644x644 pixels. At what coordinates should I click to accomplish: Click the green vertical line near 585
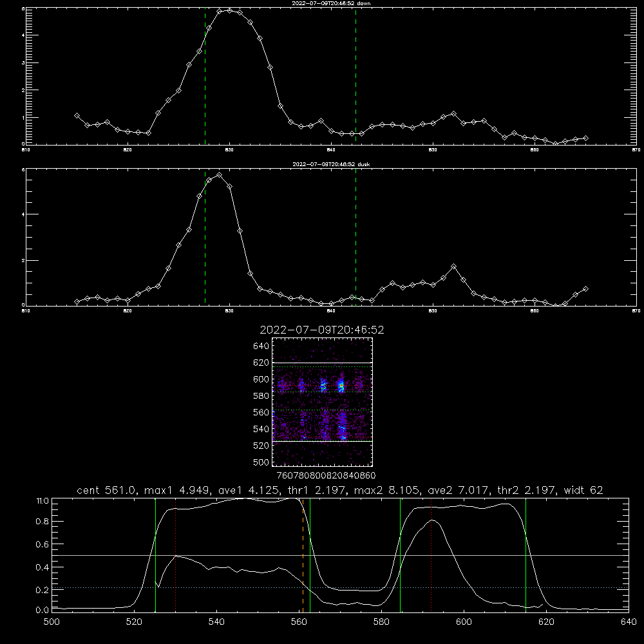pyautogui.click(x=400, y=555)
